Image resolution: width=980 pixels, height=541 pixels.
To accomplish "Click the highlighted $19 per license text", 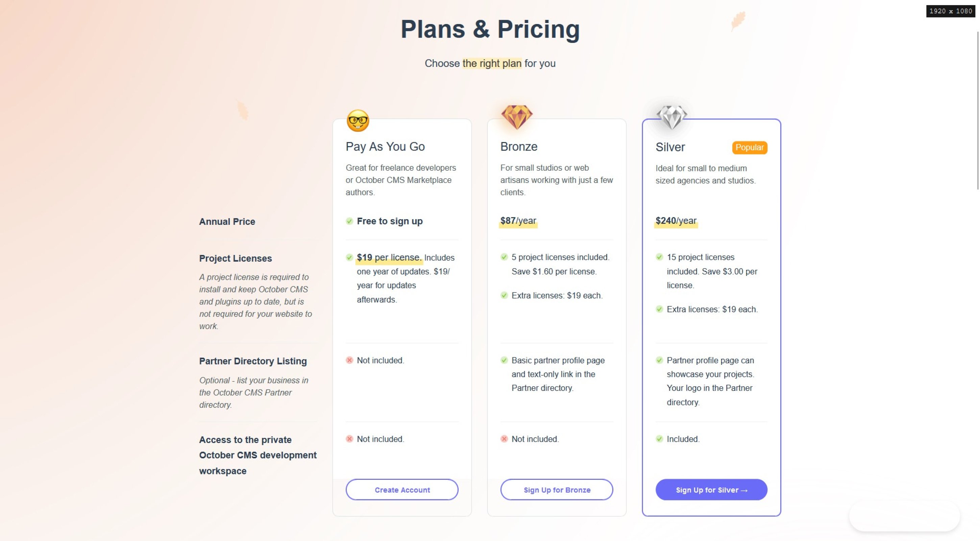I will pyautogui.click(x=389, y=258).
